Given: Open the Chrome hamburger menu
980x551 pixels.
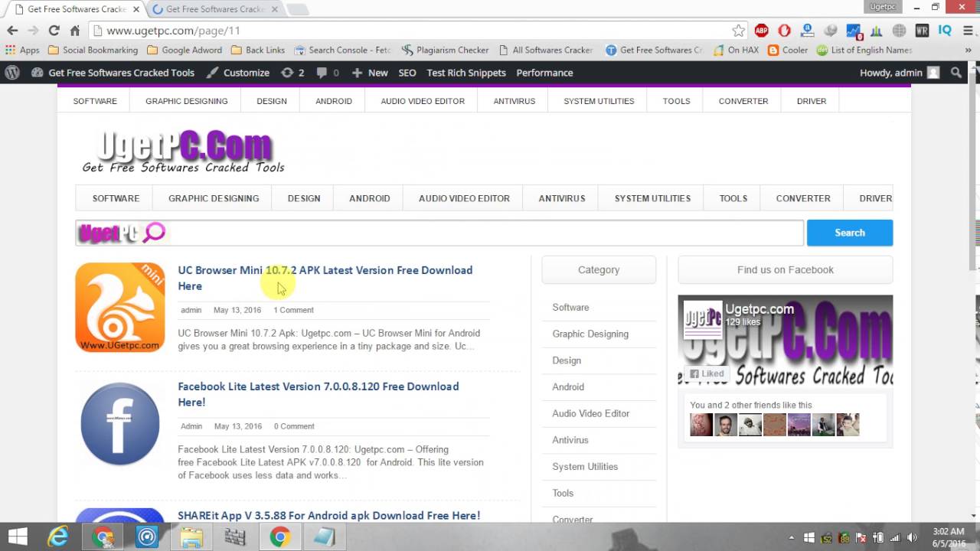Looking at the screenshot, I should click(x=968, y=31).
